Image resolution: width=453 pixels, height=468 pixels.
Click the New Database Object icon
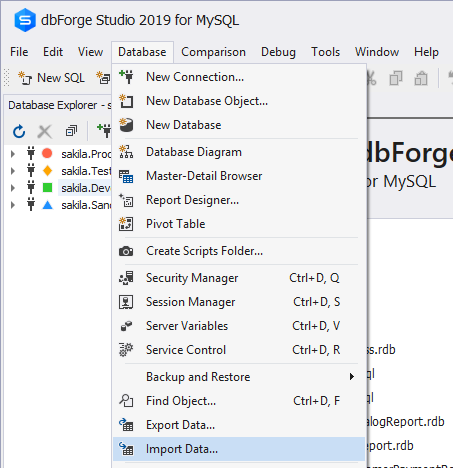(126, 101)
